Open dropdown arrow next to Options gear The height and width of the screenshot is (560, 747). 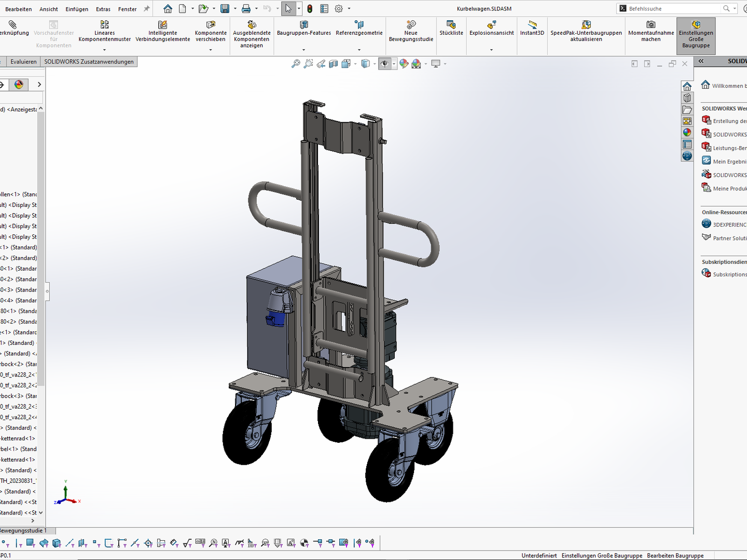click(349, 9)
